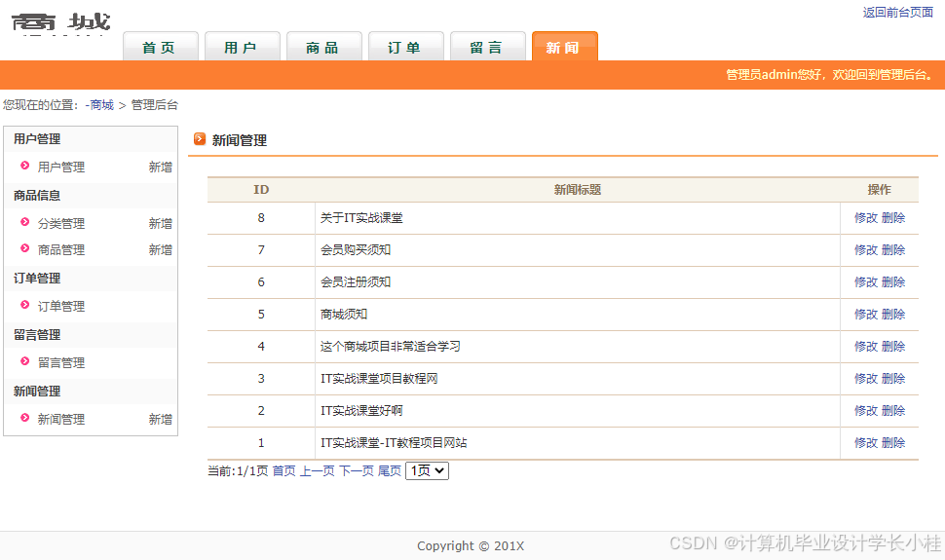Click news title 关于IT实战课堂
The image size is (945, 560).
coord(361,217)
